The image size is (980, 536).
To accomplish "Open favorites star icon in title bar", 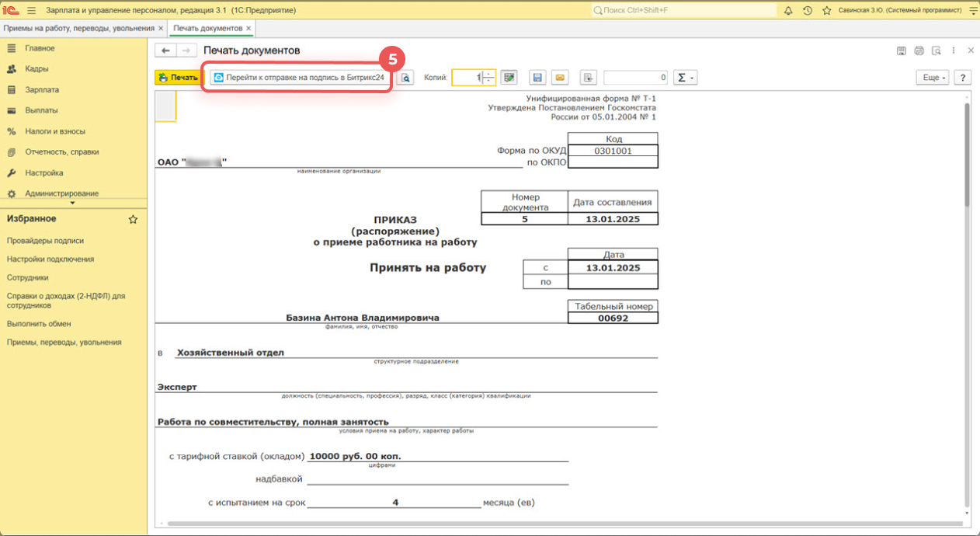I will [826, 10].
